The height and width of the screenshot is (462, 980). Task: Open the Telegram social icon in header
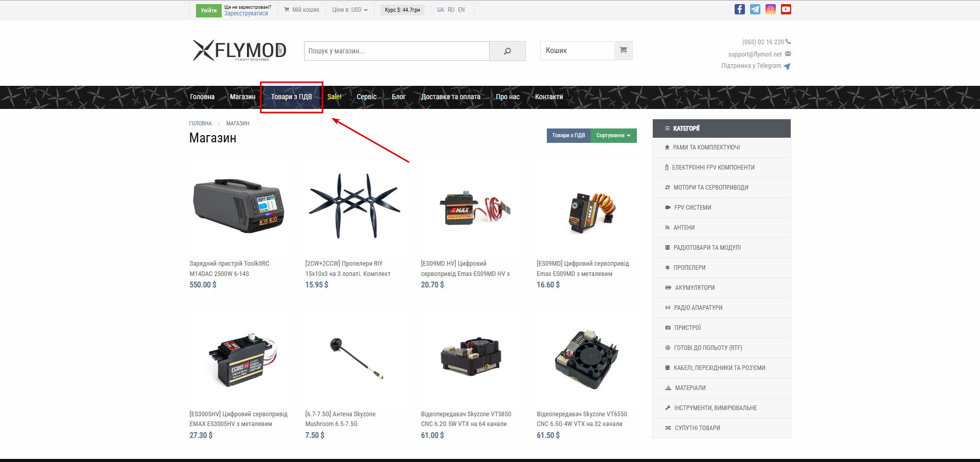(x=755, y=9)
